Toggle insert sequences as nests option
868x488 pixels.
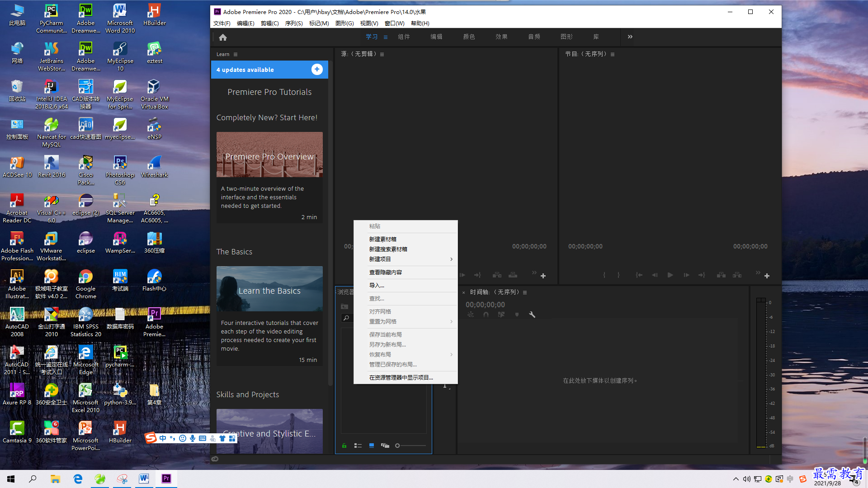[x=471, y=314]
